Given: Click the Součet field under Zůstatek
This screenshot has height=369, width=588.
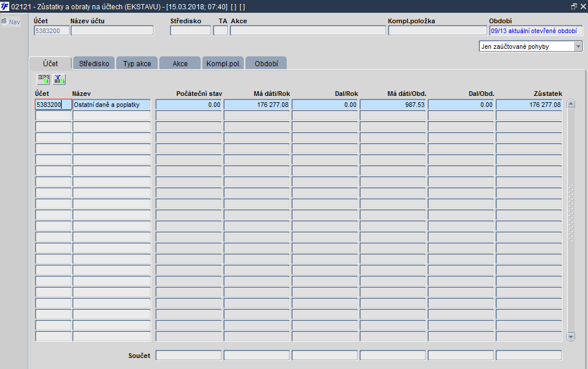Looking at the screenshot, I should tap(529, 355).
